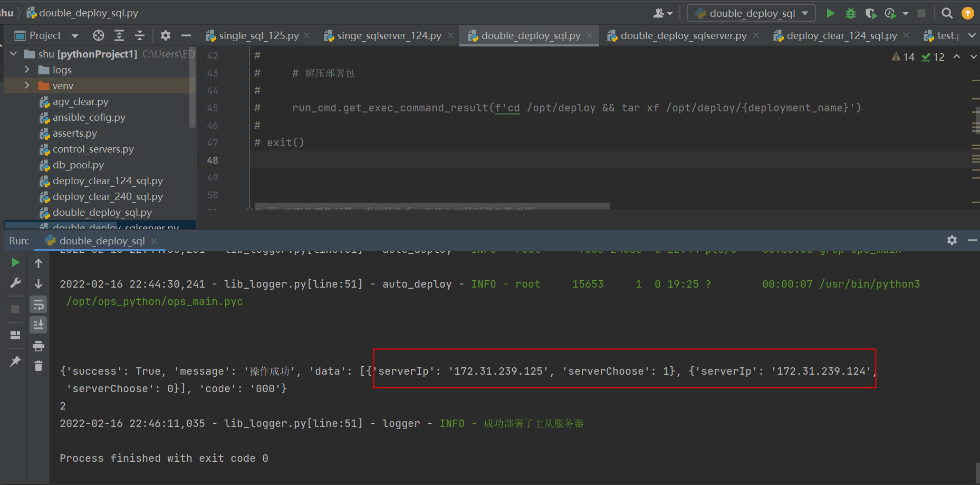980x485 pixels.
Task: Click the Run panel stop square
Action: [x=15, y=309]
